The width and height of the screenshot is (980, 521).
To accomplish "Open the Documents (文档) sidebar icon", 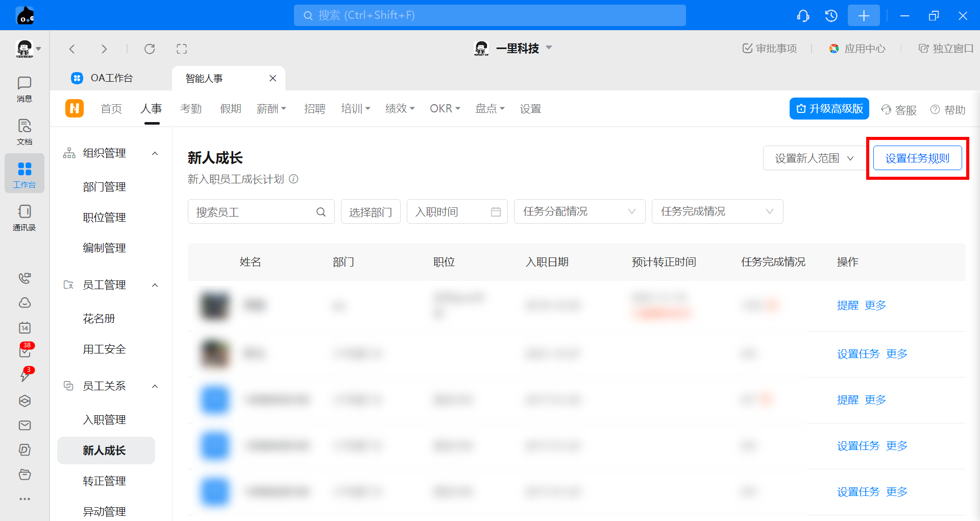I will 24,132.
